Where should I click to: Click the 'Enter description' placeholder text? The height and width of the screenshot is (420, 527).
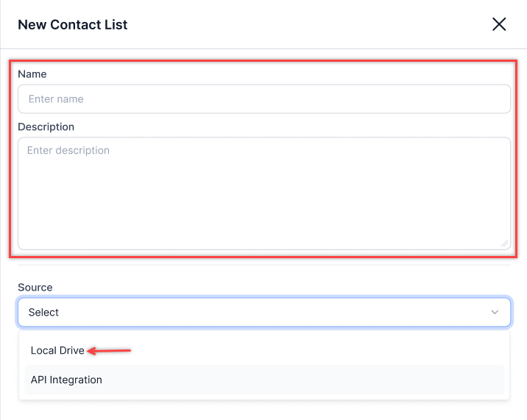pyautogui.click(x=68, y=150)
